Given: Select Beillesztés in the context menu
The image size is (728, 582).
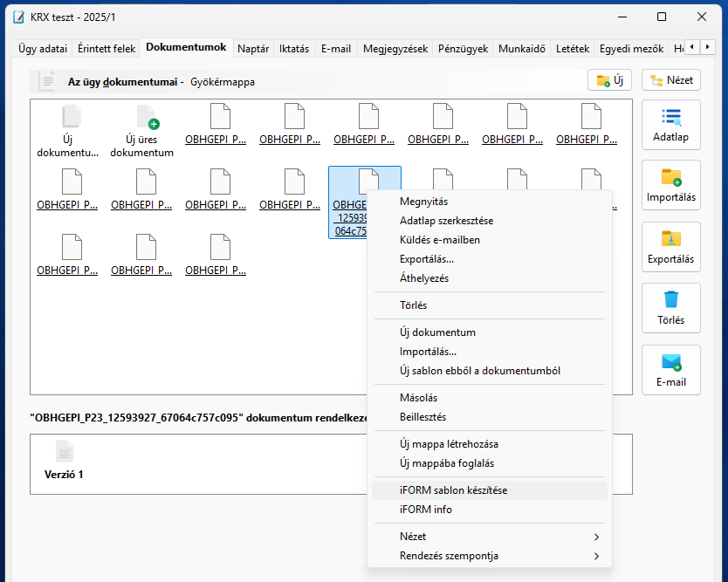Looking at the screenshot, I should point(490,417).
